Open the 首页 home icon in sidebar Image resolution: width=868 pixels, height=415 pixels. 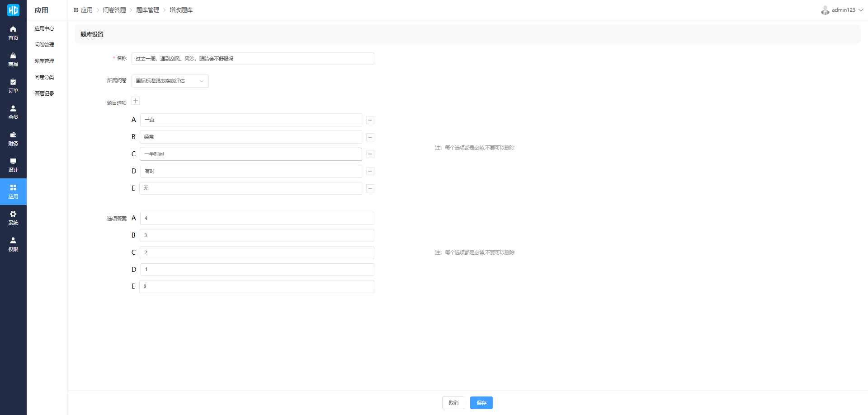(13, 33)
